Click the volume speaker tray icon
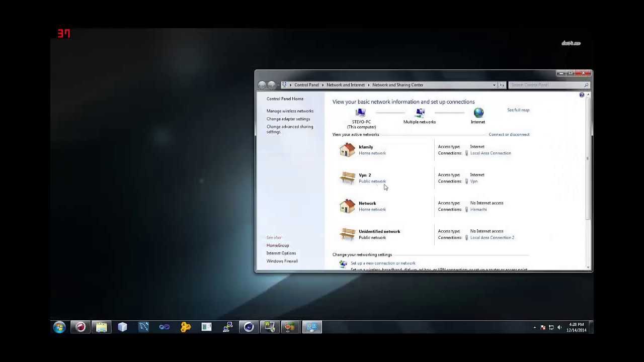 tap(559, 327)
